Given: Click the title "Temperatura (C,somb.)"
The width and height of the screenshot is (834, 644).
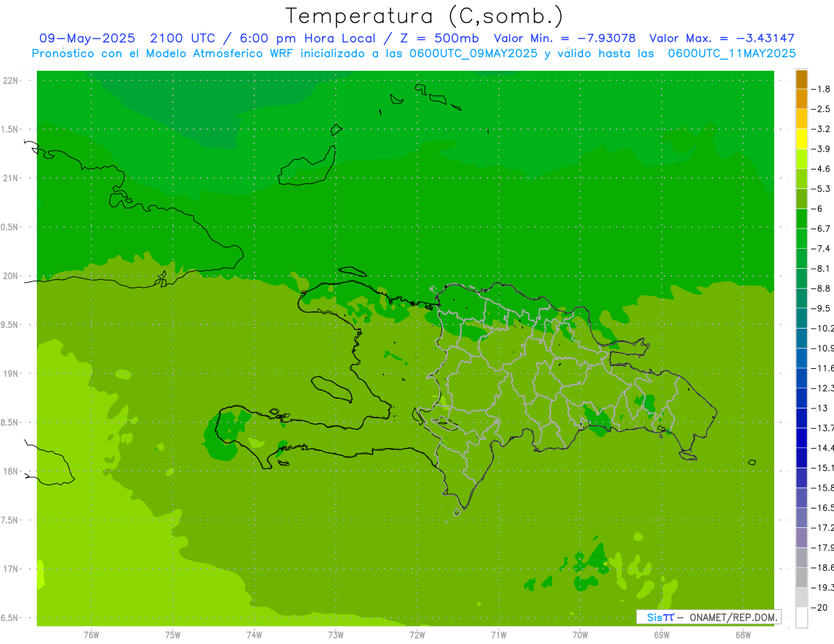Looking at the screenshot, I should pyautogui.click(x=425, y=17).
